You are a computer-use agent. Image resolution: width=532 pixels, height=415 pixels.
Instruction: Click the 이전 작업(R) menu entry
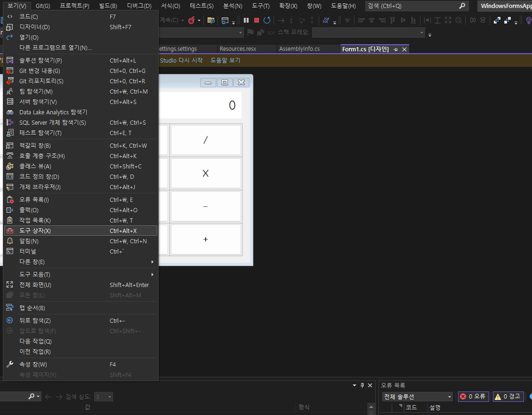pos(81,351)
